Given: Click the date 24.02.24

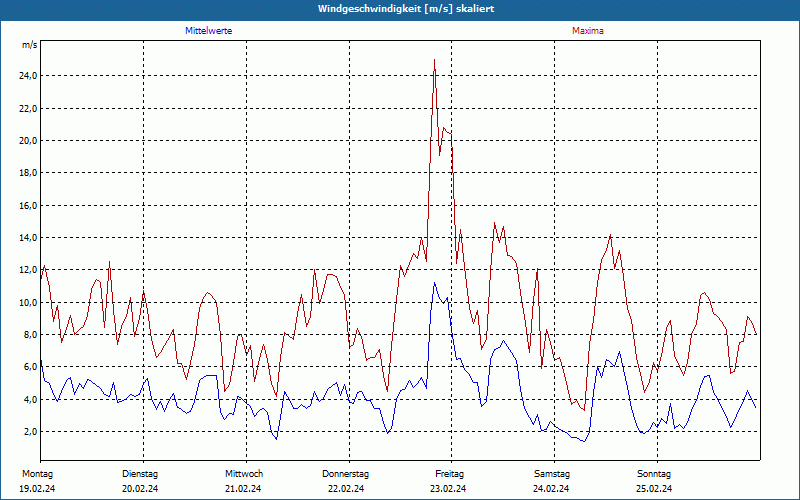Looking at the screenshot, I should 551,489.
